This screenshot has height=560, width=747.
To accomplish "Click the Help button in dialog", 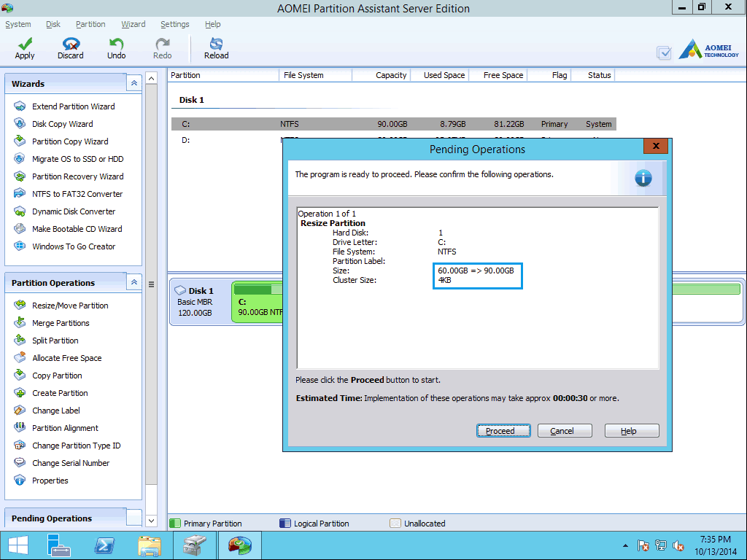I will 632,430.
